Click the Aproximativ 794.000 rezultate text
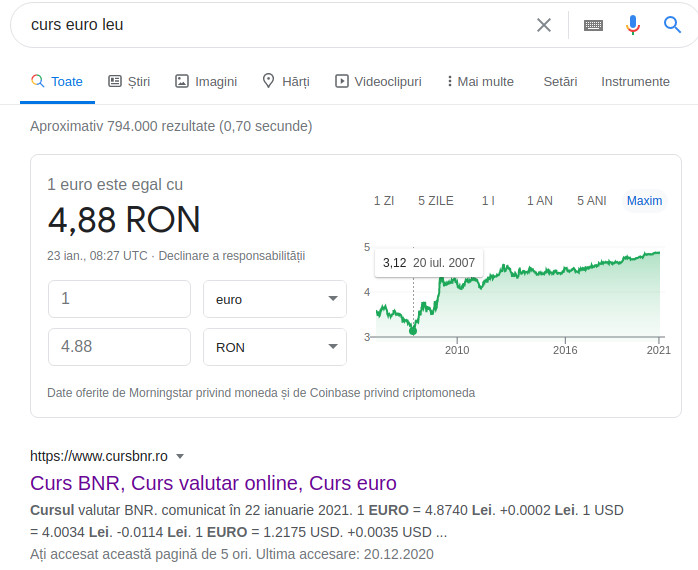The image size is (698, 570). coord(171,126)
